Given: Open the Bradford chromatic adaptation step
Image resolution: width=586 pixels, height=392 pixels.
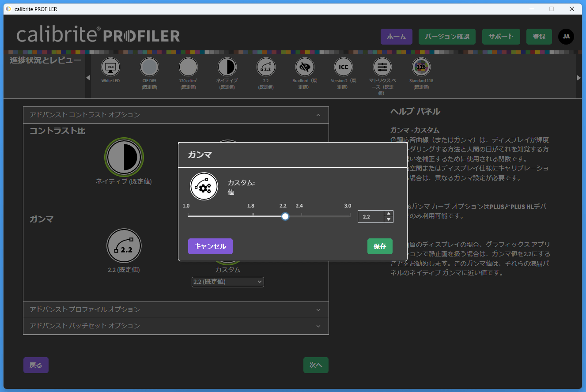Looking at the screenshot, I should point(305,67).
